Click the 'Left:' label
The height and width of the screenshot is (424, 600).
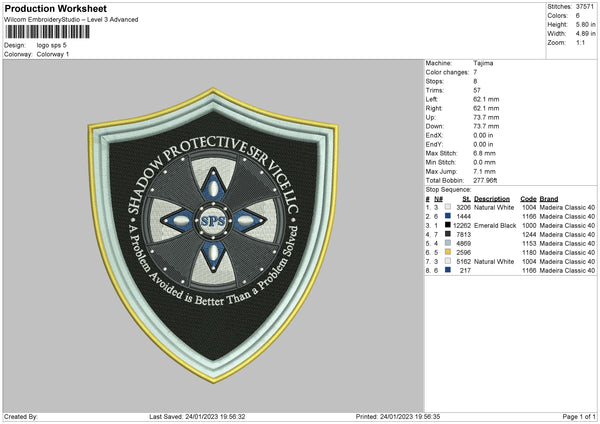[432, 99]
